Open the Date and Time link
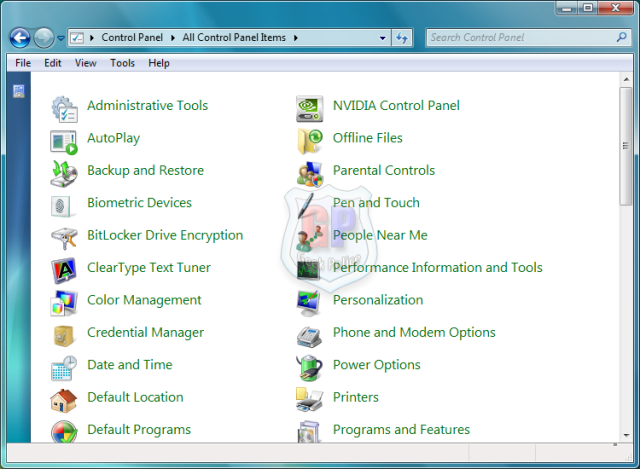The image size is (640, 469). tap(130, 365)
